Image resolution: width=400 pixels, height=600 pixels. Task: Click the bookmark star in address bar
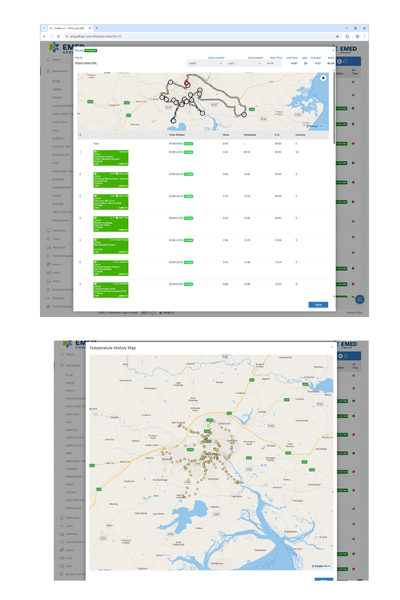tap(337, 36)
